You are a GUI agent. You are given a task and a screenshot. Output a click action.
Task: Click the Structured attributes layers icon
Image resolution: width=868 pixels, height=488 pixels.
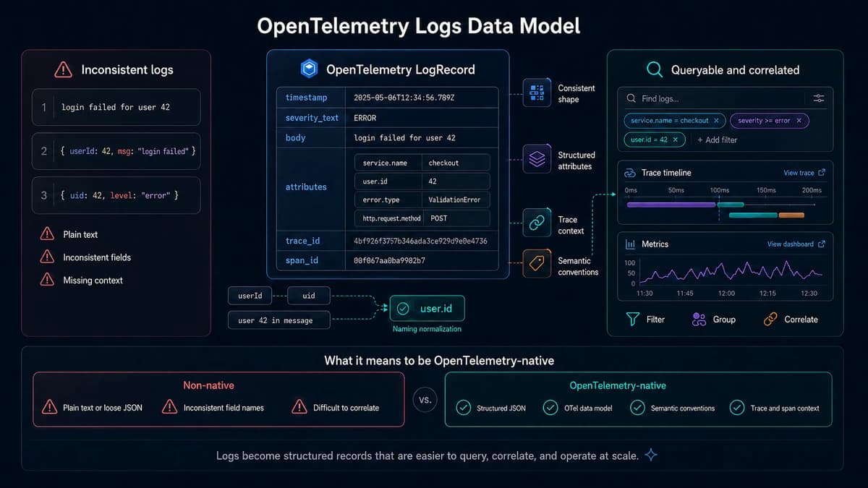[x=537, y=160]
